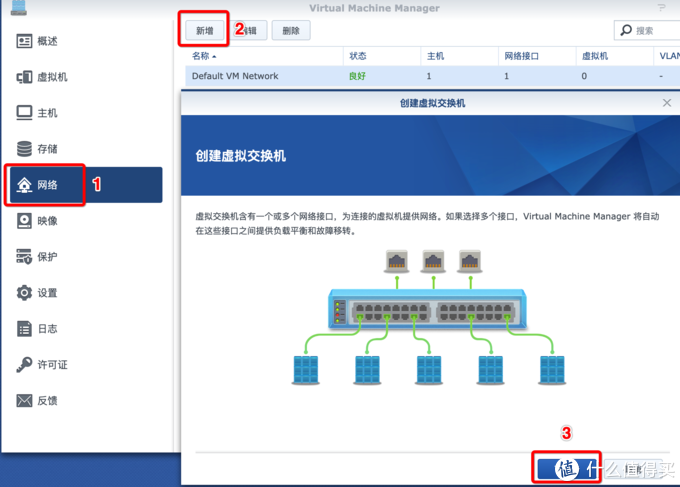Click the help question mark icon
This screenshot has height=487, width=680.
(x=661, y=8)
